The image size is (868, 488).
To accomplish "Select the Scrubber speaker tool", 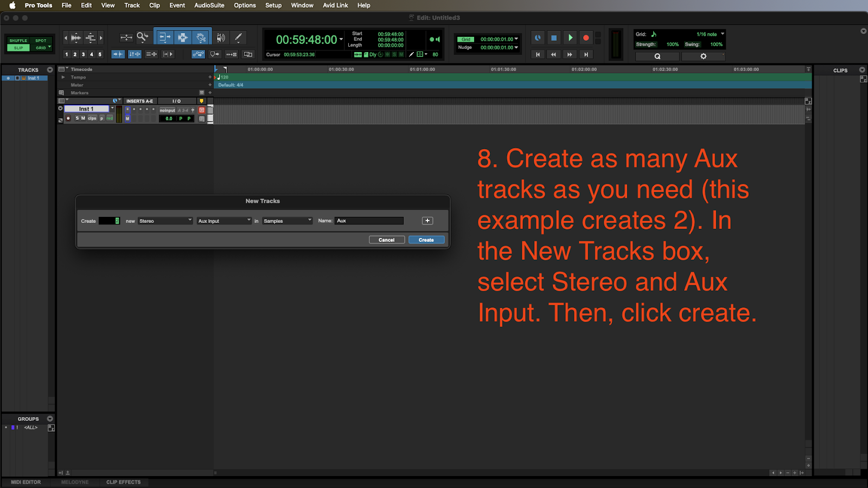I will [221, 37].
